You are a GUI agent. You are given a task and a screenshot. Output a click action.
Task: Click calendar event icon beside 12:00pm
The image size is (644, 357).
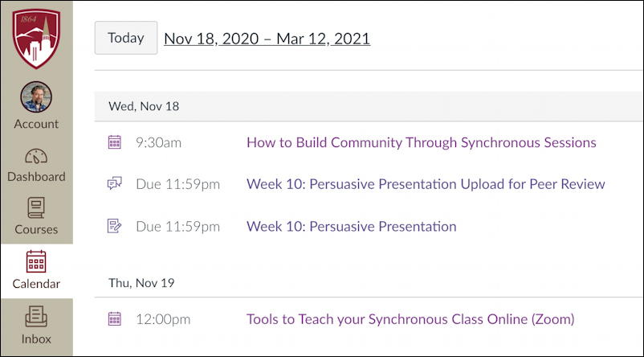[x=115, y=318]
